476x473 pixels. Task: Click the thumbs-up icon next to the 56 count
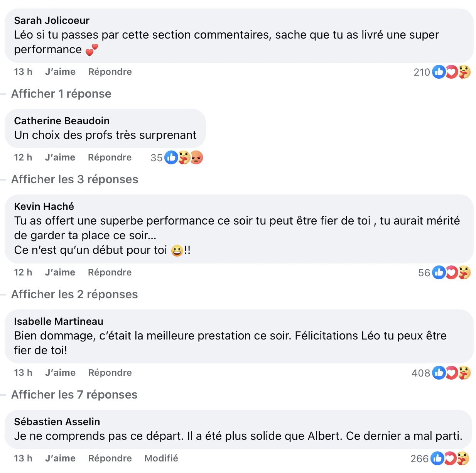click(439, 272)
